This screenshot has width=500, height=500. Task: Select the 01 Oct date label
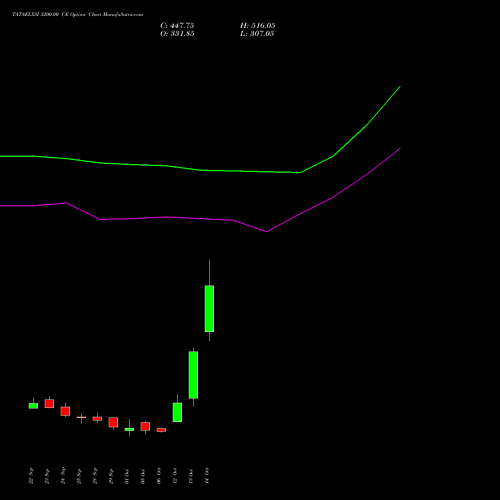tap(127, 476)
